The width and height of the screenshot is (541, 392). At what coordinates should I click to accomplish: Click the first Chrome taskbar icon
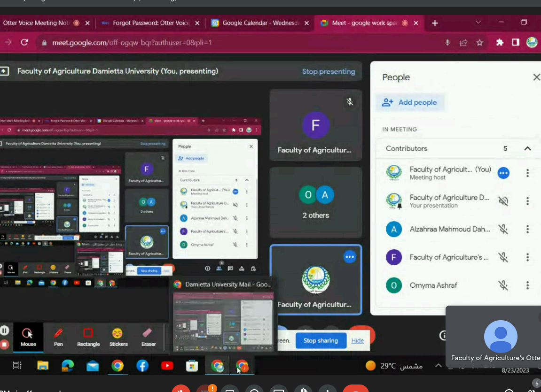118,366
